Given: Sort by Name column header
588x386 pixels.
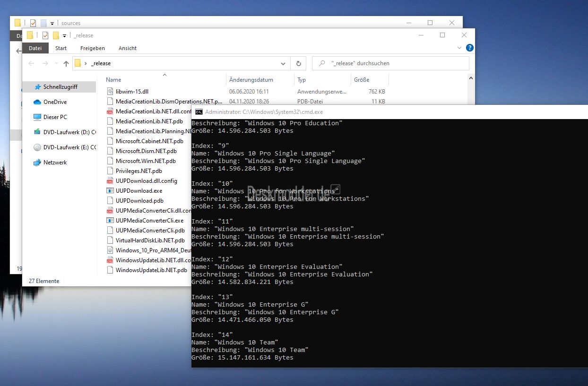Looking at the screenshot, I should point(113,80).
